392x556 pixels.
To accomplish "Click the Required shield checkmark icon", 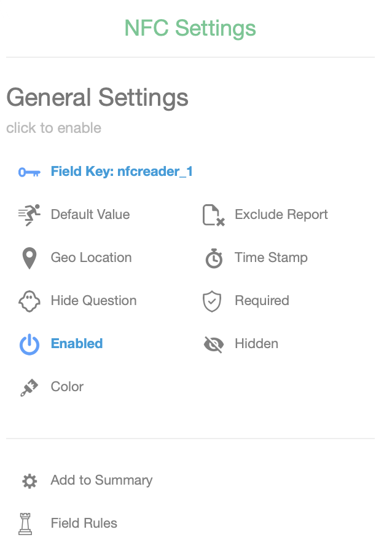I will coord(212,301).
